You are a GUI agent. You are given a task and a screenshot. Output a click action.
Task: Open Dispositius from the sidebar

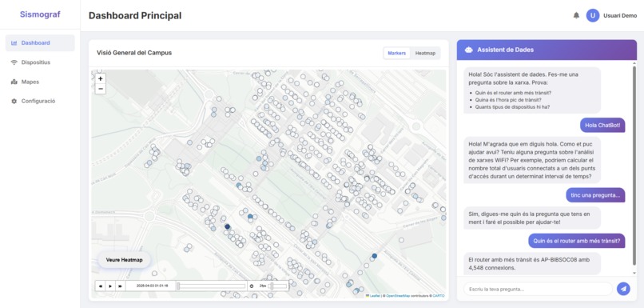(40, 62)
